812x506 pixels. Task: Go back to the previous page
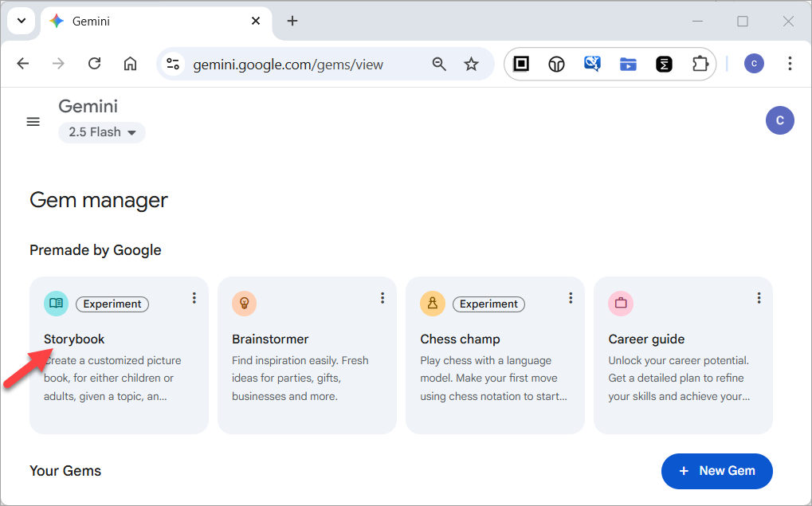click(23, 64)
